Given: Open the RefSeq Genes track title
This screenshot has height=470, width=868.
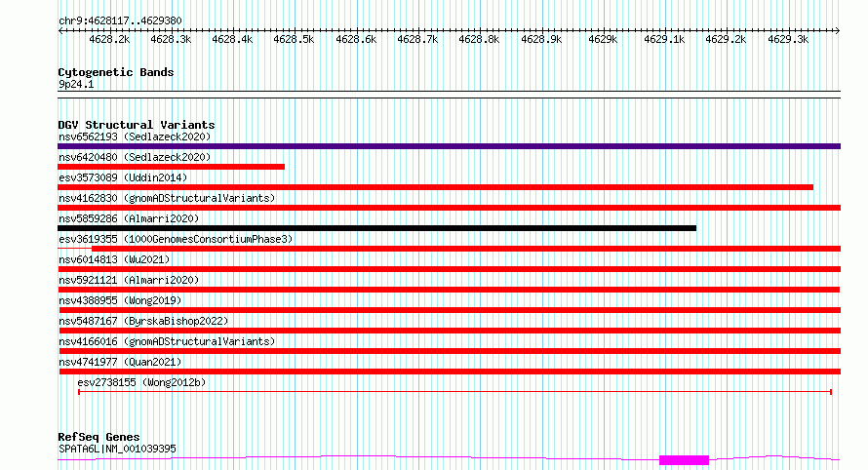Looking at the screenshot, I should [x=99, y=437].
